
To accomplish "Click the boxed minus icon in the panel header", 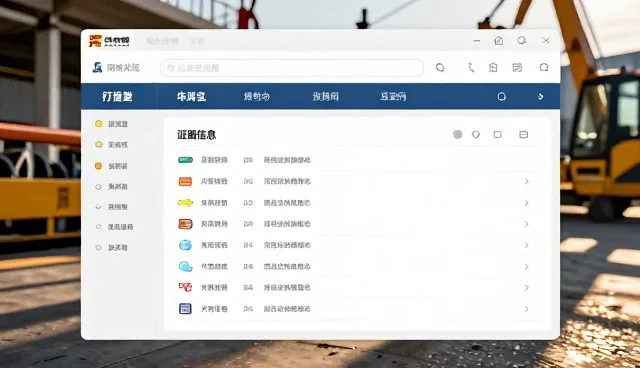I will 524,135.
